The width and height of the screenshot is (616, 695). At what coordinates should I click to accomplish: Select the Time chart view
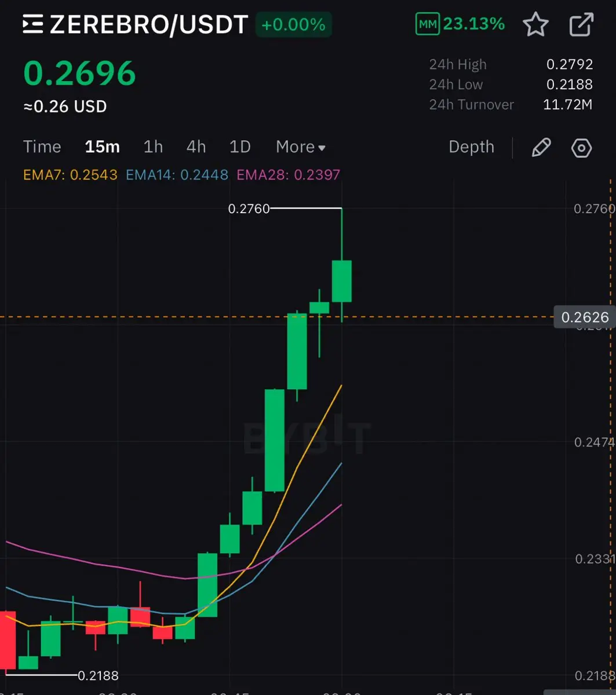click(42, 147)
